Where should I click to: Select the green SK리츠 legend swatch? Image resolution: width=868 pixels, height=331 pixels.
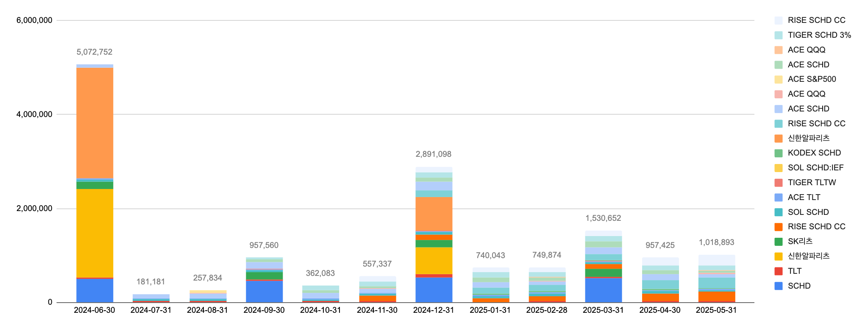pyautogui.click(x=778, y=242)
